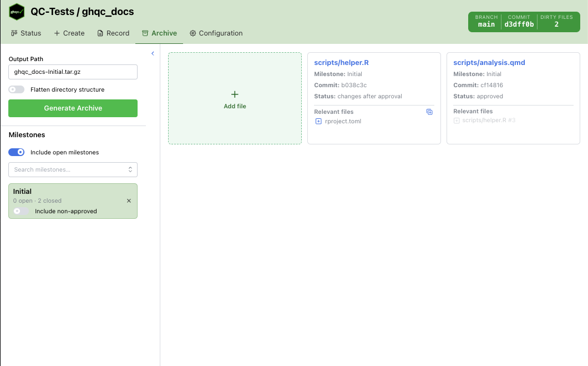Click the ghqc hexagon logo
Image resolution: width=588 pixels, height=366 pixels.
pyautogui.click(x=17, y=12)
